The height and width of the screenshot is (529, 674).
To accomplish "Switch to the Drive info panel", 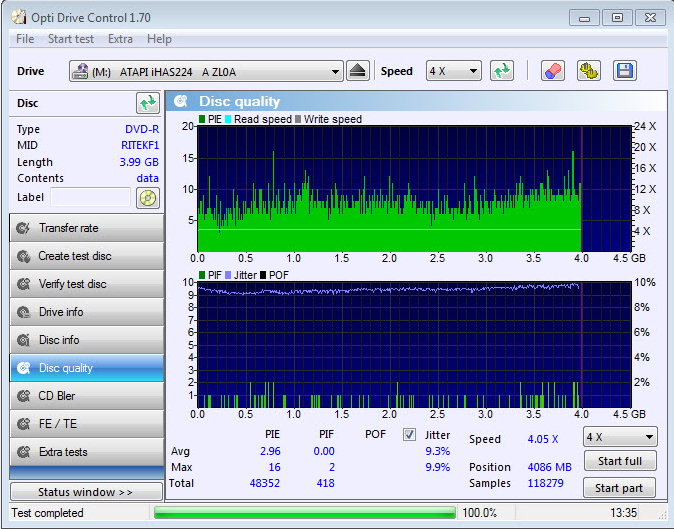I will click(x=86, y=312).
